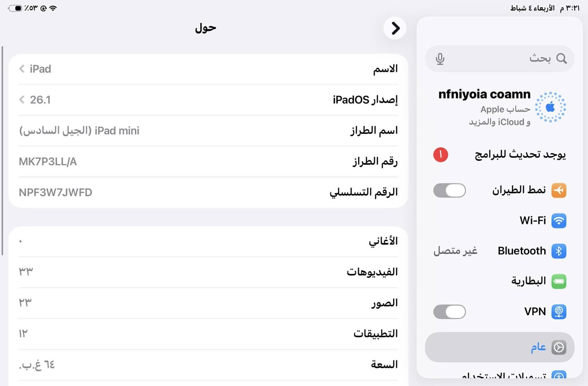Tap the blue Bluetooth icon

pos(559,251)
